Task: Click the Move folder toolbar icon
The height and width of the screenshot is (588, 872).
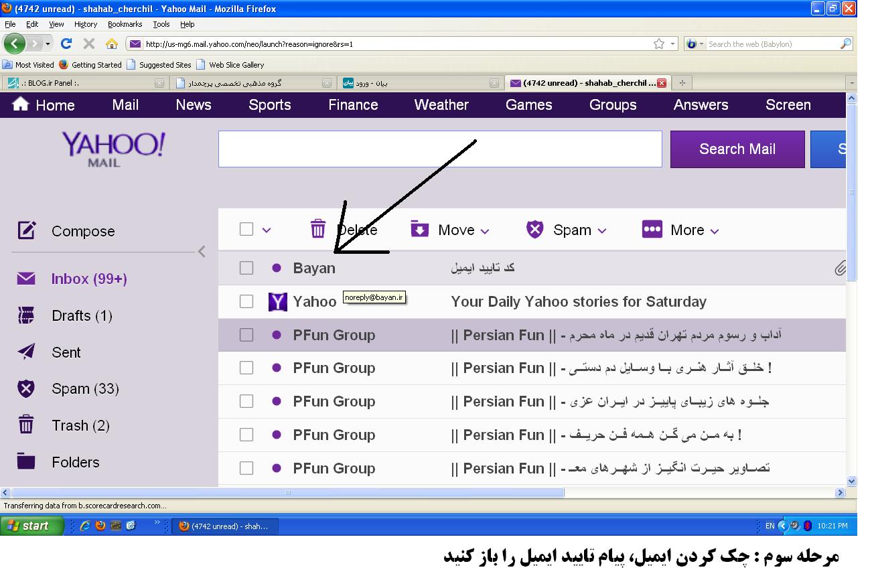Action: tap(419, 230)
